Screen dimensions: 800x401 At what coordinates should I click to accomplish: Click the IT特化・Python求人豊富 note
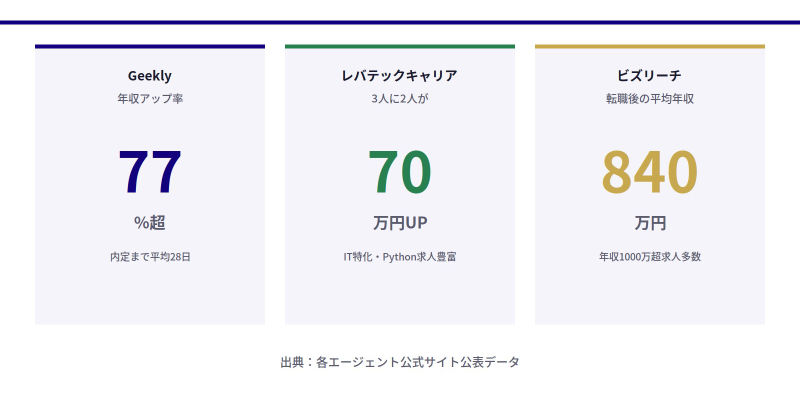click(x=400, y=257)
